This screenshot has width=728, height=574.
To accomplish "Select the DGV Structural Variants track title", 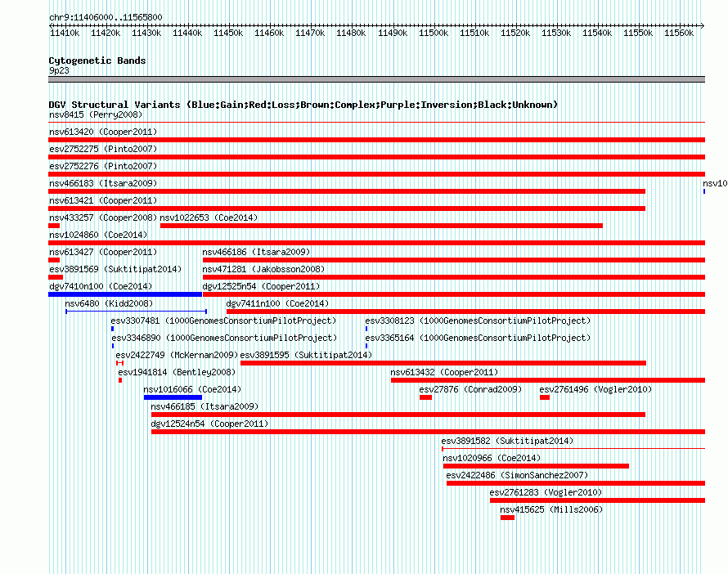I will click(303, 105).
